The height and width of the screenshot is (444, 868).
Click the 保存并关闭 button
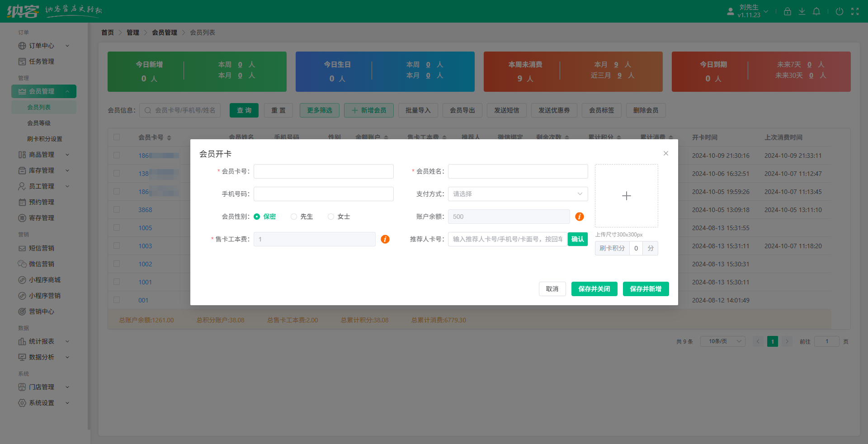(594, 289)
